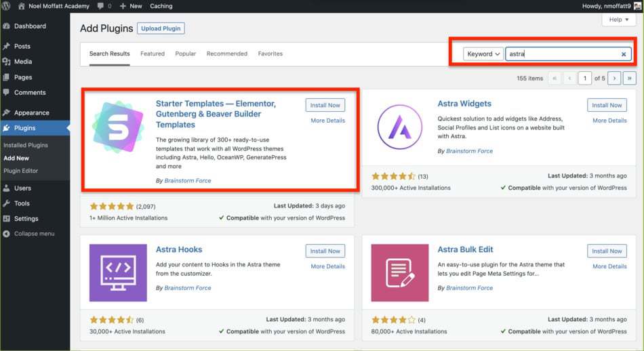The height and width of the screenshot is (351, 644).
Task: Click the WordPress logo in admin bar
Action: [x=6, y=5]
